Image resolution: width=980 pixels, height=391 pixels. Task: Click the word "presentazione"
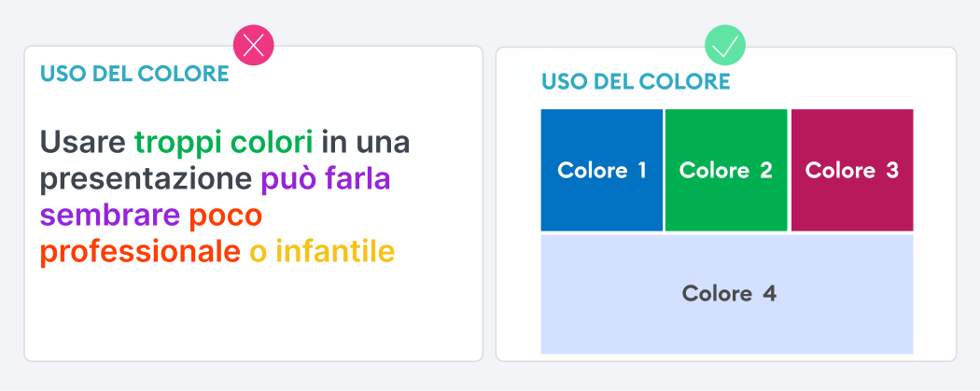click(x=146, y=179)
